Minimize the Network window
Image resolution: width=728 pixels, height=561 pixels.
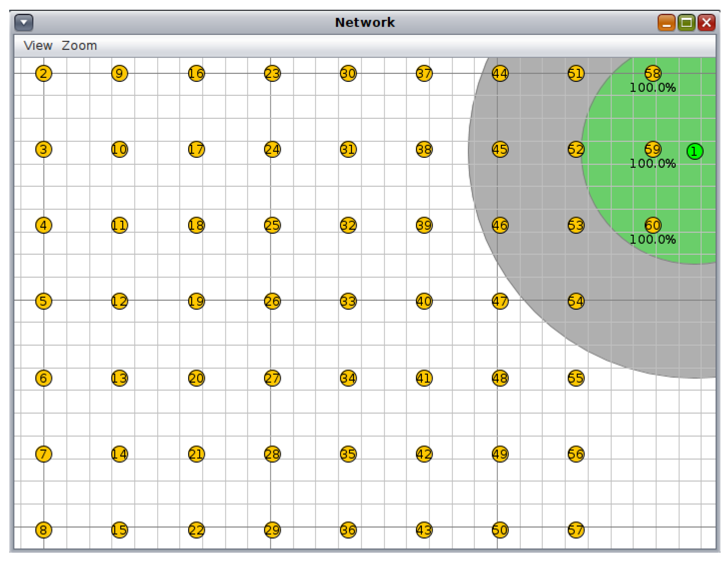[666, 22]
